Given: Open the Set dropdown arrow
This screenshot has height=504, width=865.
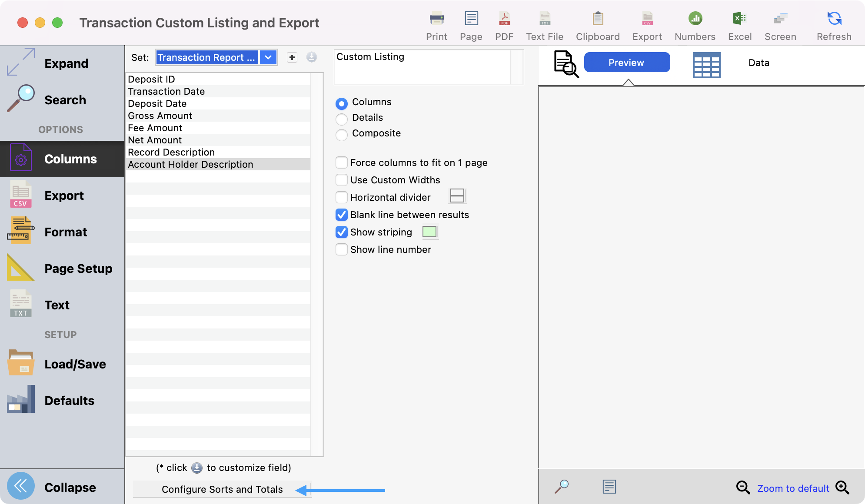Looking at the screenshot, I should click(268, 57).
